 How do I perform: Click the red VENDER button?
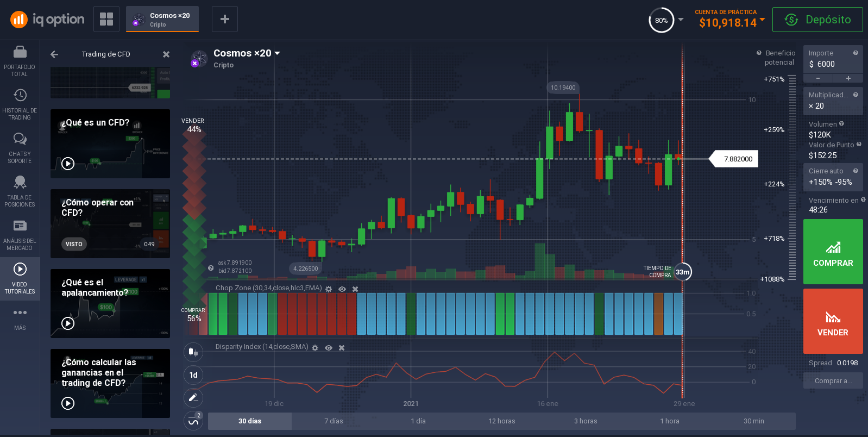(833, 321)
